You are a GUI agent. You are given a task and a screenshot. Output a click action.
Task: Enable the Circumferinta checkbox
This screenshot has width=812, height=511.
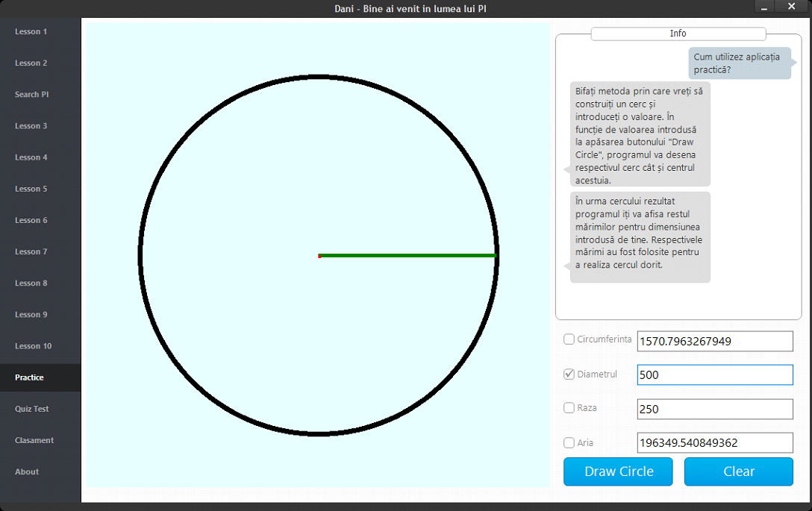pyautogui.click(x=569, y=339)
